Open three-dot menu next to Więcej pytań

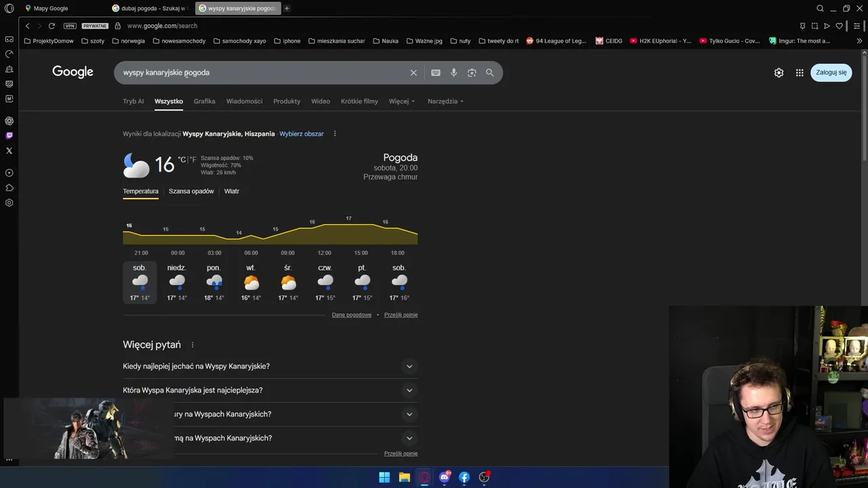click(193, 345)
